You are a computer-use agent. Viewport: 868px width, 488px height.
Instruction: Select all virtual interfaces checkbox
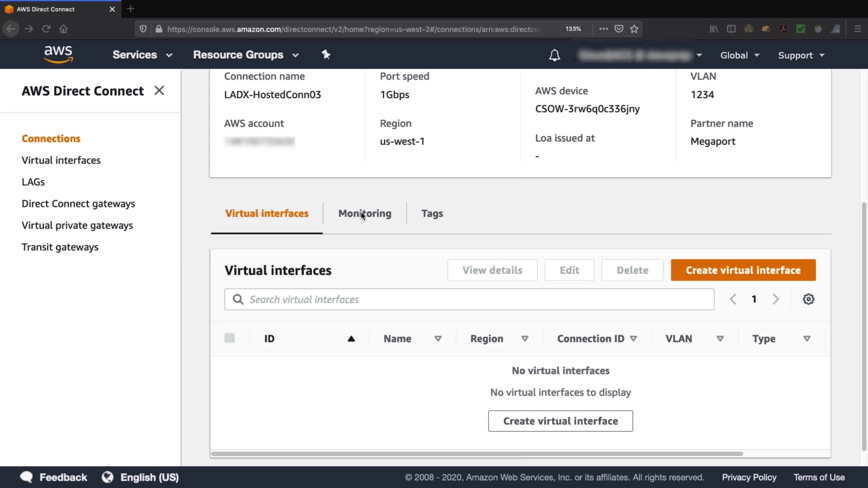230,338
